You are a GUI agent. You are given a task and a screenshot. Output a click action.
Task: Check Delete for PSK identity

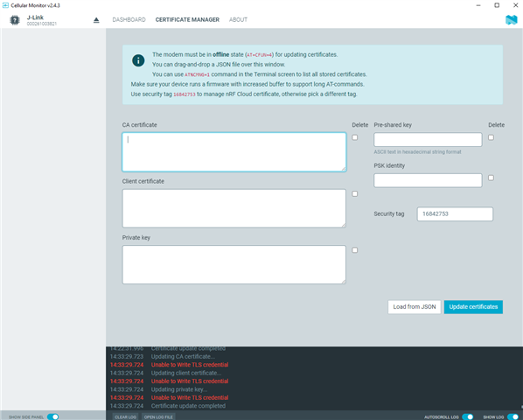[x=491, y=178]
